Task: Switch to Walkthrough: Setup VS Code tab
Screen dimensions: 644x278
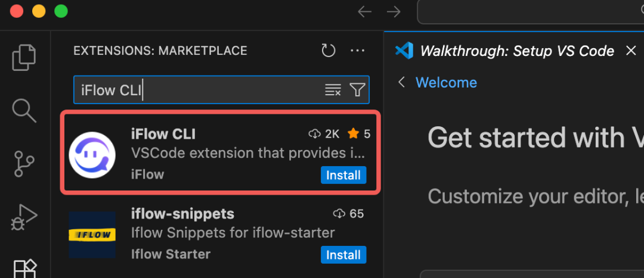Action: tap(516, 51)
